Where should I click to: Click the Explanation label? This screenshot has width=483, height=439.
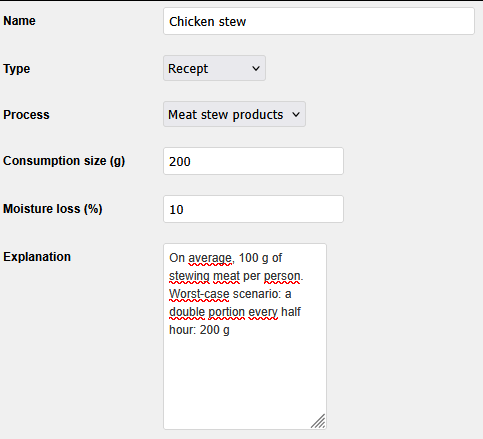[x=37, y=257]
